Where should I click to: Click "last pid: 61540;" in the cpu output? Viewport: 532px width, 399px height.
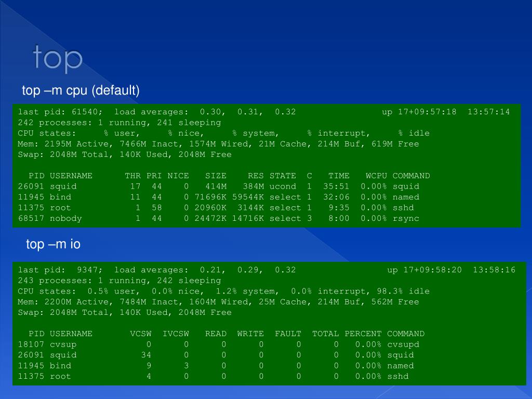point(60,112)
